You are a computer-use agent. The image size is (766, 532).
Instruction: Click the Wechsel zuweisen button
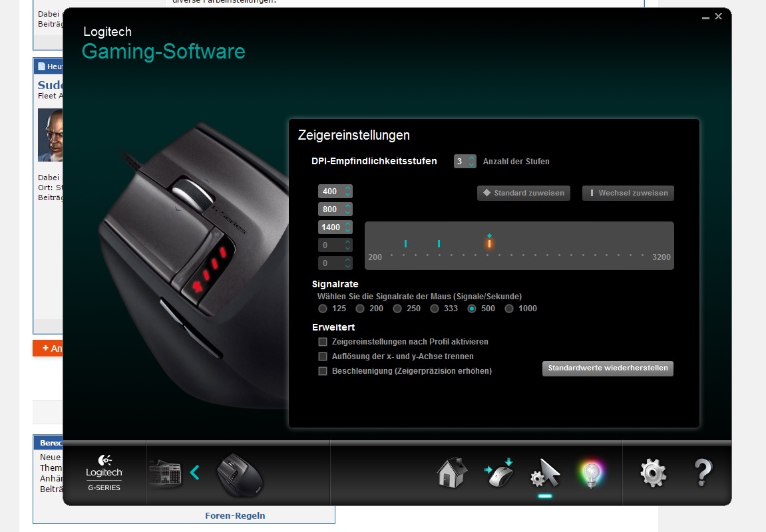tap(628, 193)
